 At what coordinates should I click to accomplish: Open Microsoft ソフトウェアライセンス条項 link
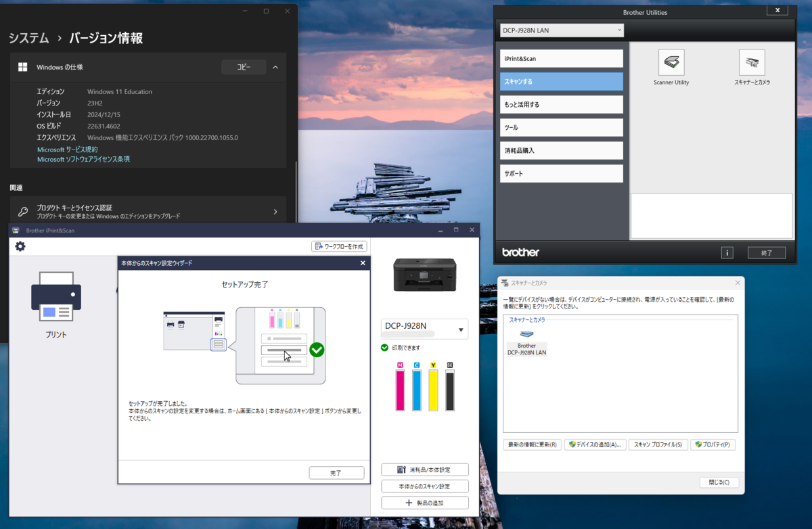pos(83,159)
